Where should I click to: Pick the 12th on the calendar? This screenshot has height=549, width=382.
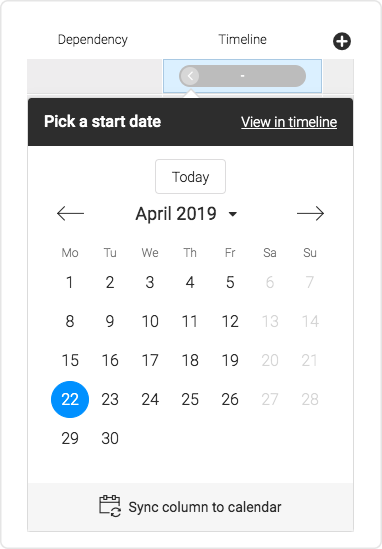230,321
